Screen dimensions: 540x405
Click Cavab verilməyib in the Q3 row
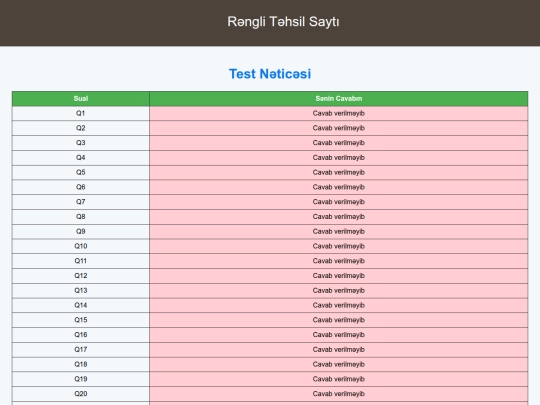(x=339, y=143)
